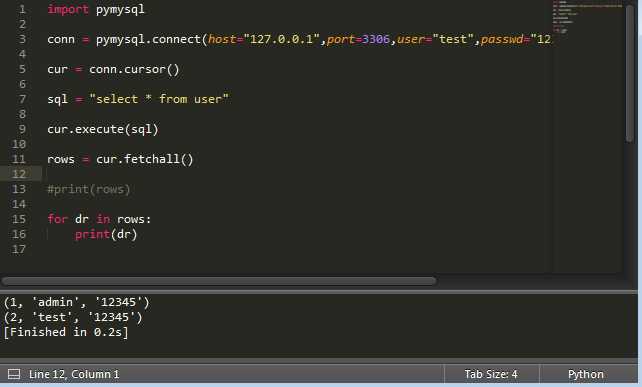Click line number 3 in the gutter
This screenshot has width=642, height=387.
23,39
